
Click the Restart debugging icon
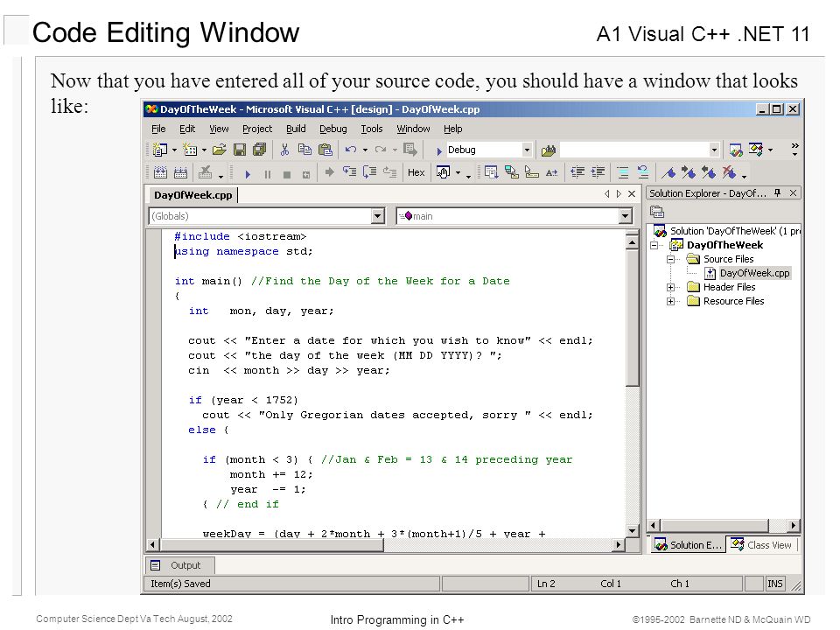[306, 173]
